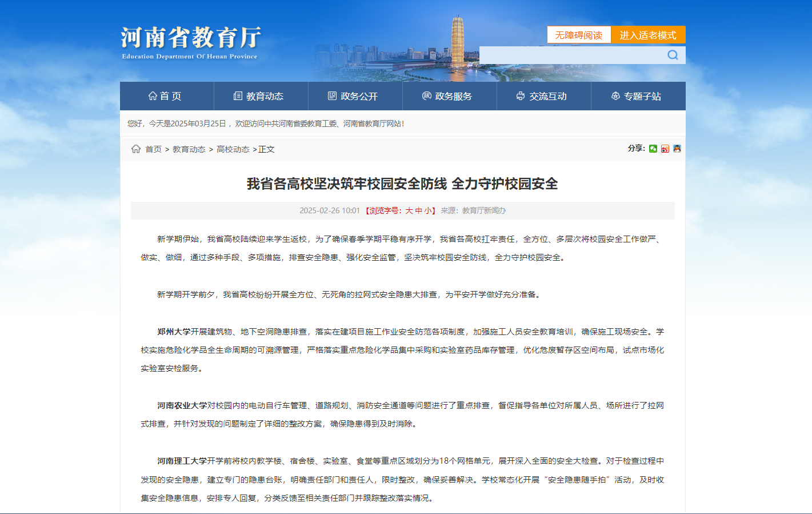Click the breadcrumb home icon
This screenshot has height=514, width=812.
136,149
